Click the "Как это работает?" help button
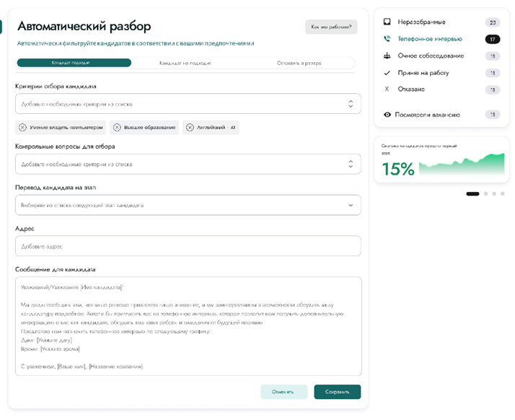Image resolution: width=515 pixels, height=420 pixels. tap(331, 27)
